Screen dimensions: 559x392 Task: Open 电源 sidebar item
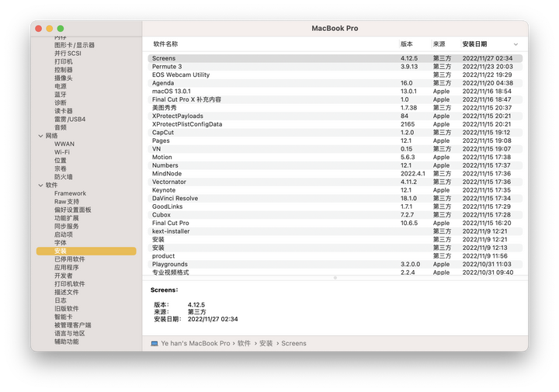61,86
